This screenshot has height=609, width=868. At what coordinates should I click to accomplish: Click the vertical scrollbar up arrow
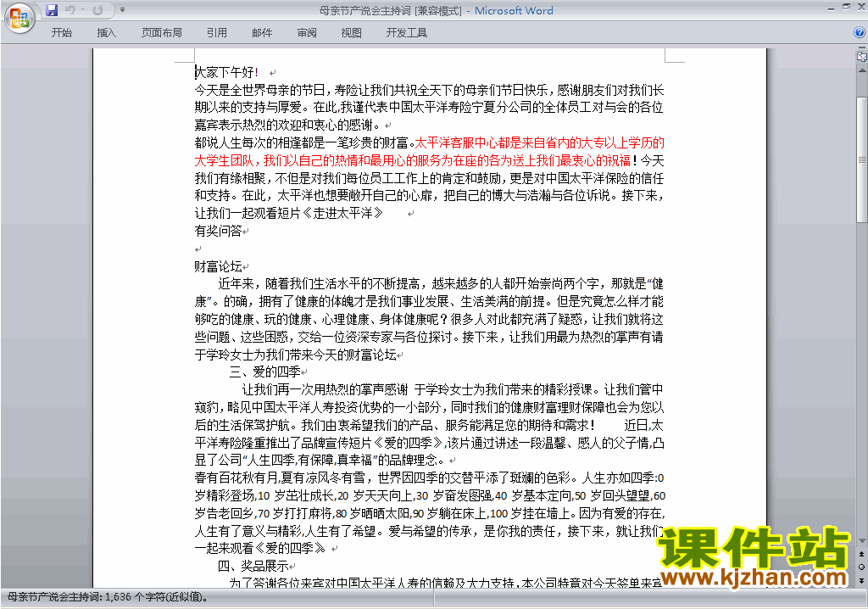pos(861,71)
